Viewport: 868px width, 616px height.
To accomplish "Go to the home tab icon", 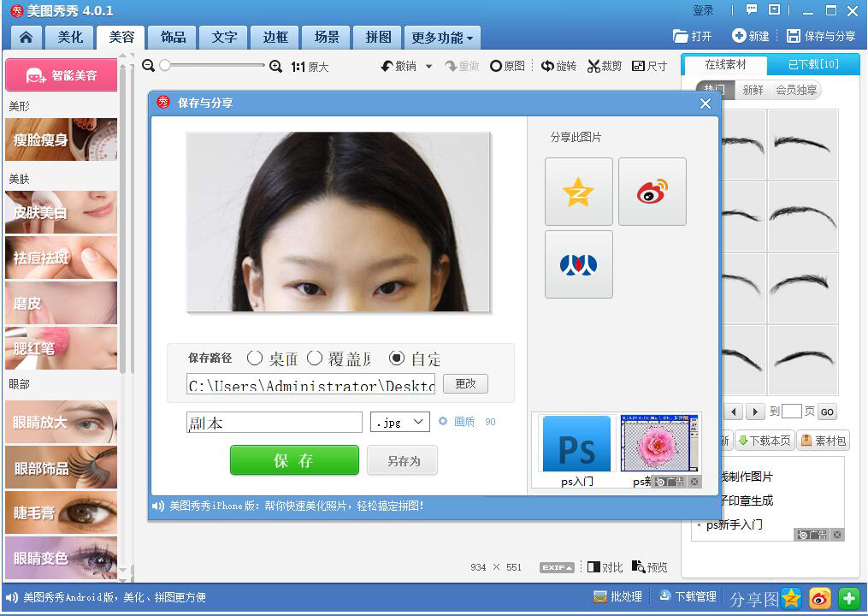I will click(x=26, y=38).
